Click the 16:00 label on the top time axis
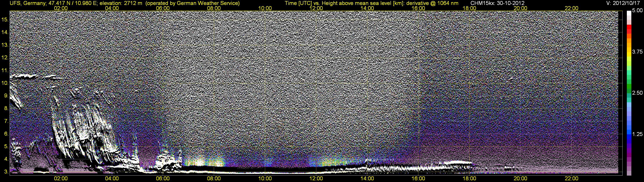 (x=418, y=8)
